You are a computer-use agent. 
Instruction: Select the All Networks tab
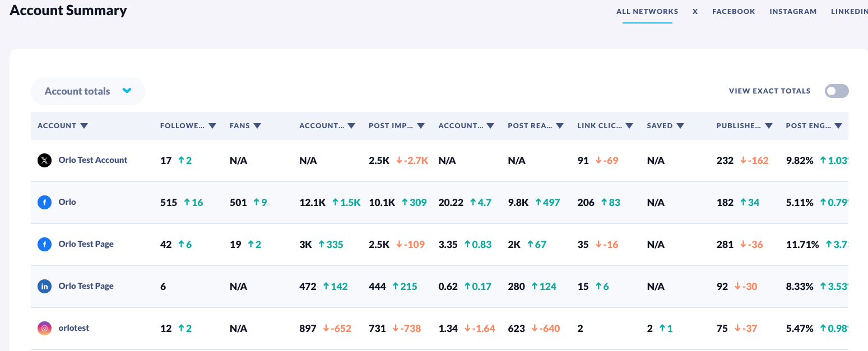tap(647, 11)
